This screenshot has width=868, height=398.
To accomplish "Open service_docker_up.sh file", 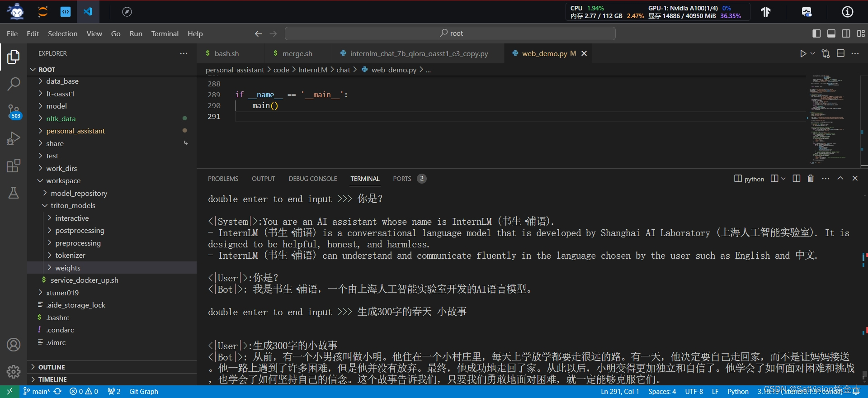I will click(x=112, y=280).
